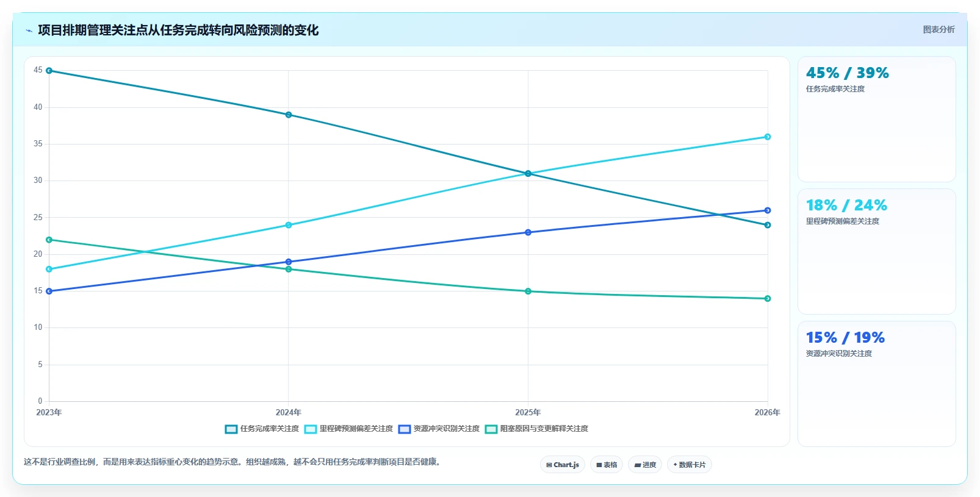980x497 pixels.
Task: Click the 15% / 19% stat value
Action: click(845, 338)
